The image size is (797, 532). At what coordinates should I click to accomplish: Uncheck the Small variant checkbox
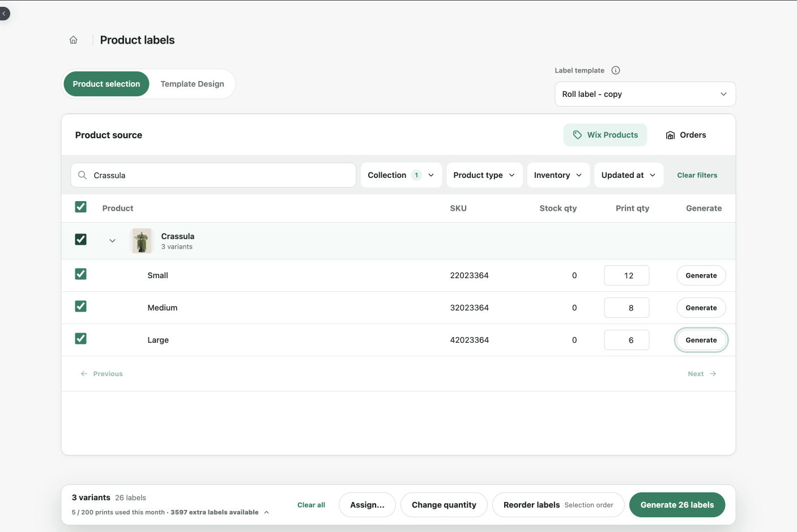click(81, 274)
